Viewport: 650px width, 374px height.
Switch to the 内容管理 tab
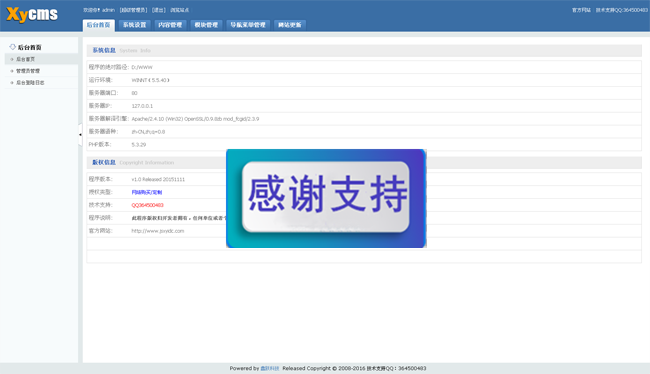click(170, 25)
